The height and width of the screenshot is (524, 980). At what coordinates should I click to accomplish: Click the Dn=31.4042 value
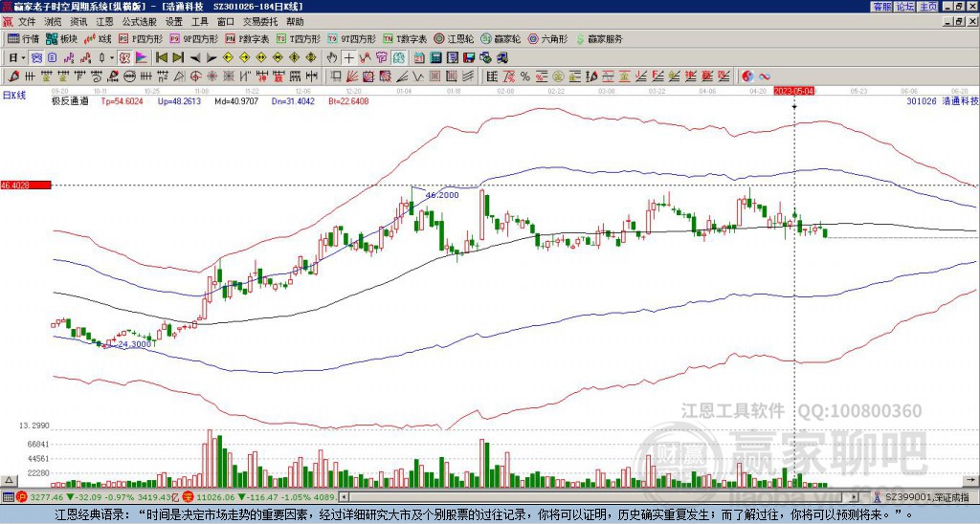(x=293, y=101)
